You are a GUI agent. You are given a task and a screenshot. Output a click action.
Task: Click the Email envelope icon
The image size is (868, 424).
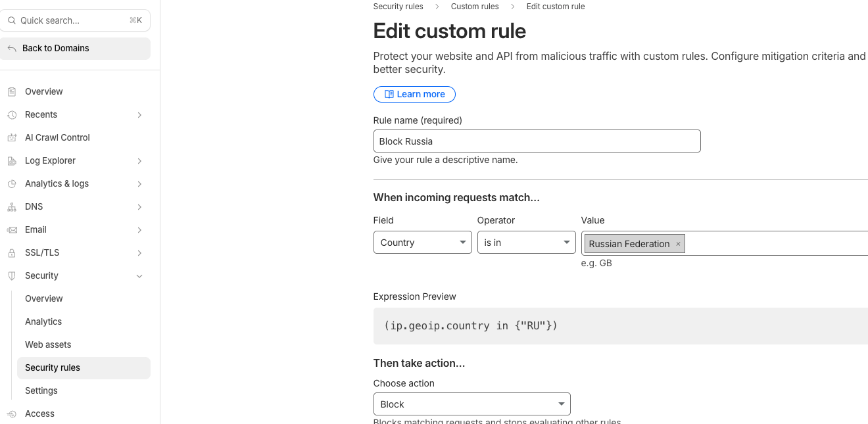coord(12,229)
